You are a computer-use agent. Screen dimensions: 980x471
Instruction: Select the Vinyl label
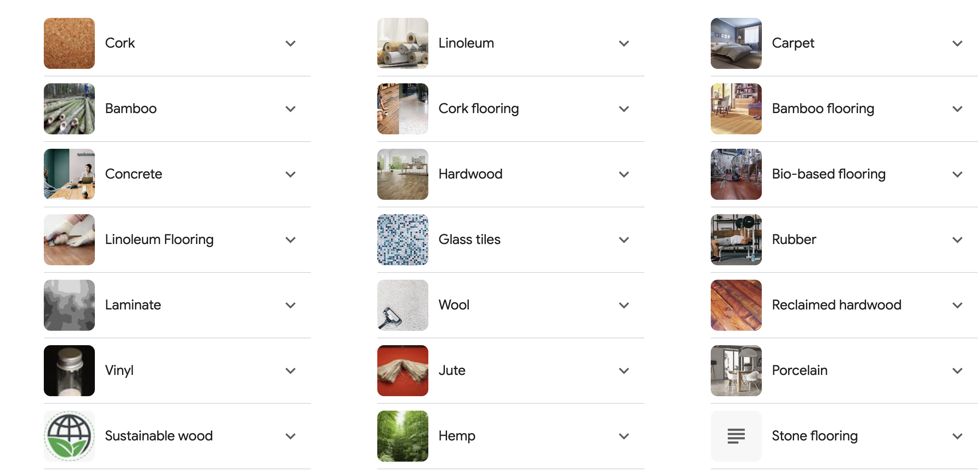coord(120,370)
